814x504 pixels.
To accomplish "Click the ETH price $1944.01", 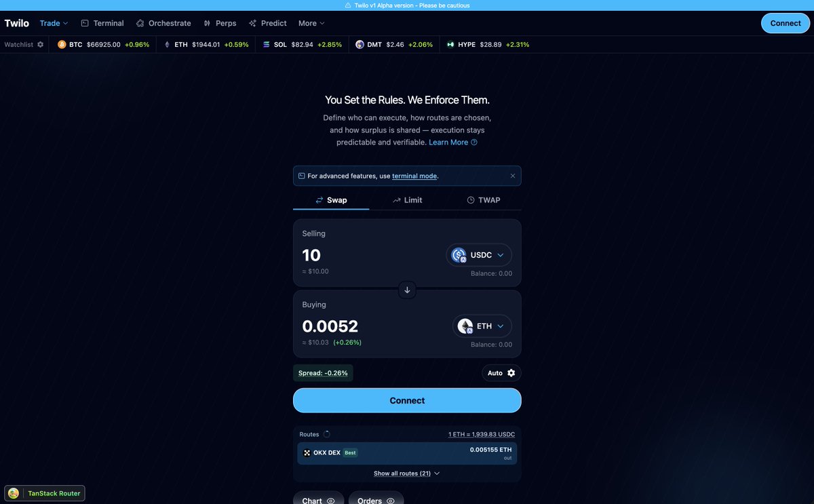I will click(x=206, y=44).
